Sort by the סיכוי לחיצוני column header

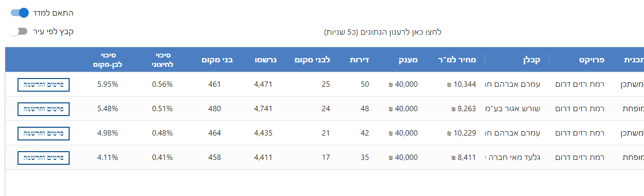(162, 59)
